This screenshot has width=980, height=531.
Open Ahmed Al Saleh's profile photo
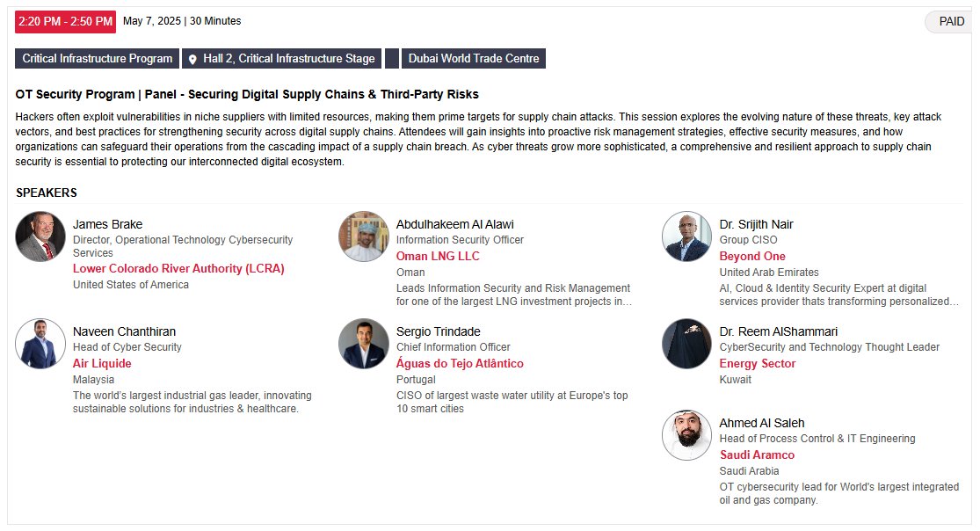[x=686, y=435]
